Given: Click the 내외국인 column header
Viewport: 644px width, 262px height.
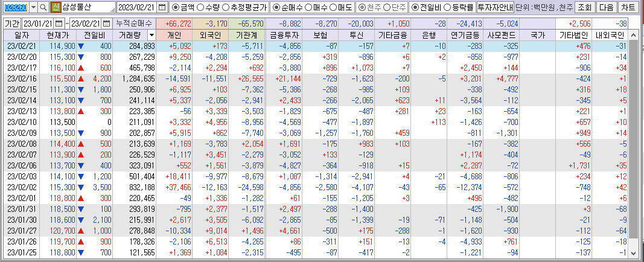Looking at the screenshot, I should coord(611,36).
